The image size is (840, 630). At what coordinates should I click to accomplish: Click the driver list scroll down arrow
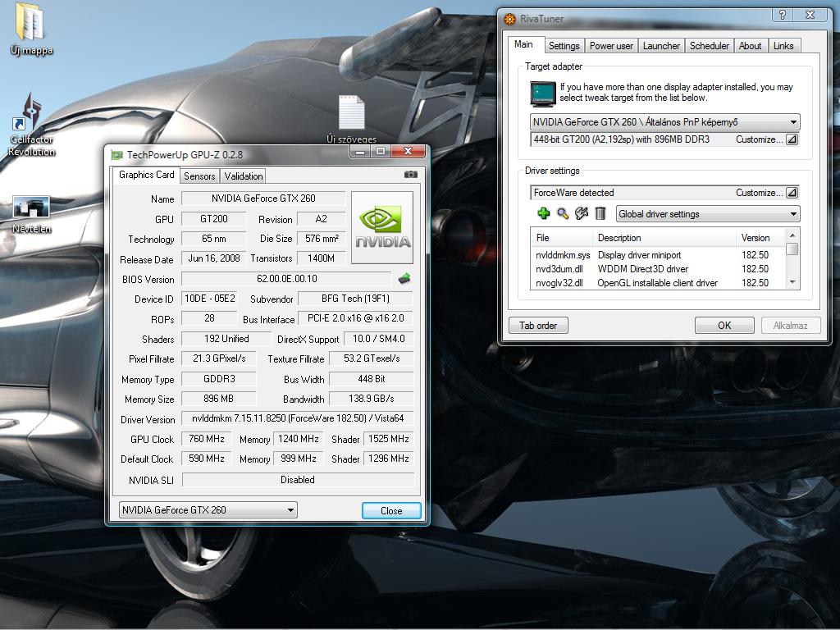coord(792,282)
